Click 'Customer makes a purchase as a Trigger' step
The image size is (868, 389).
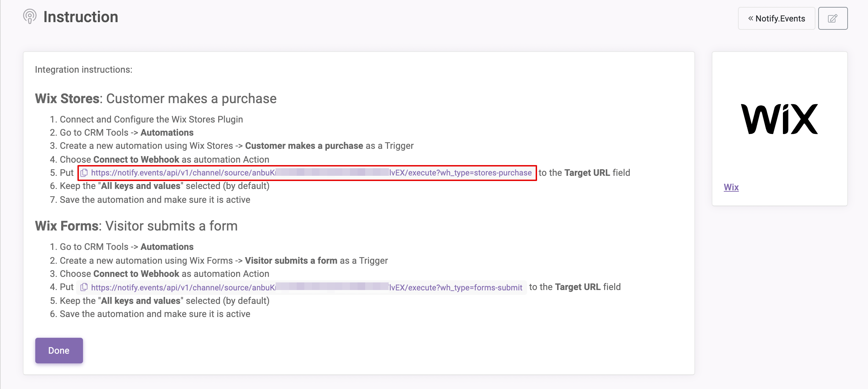click(237, 146)
